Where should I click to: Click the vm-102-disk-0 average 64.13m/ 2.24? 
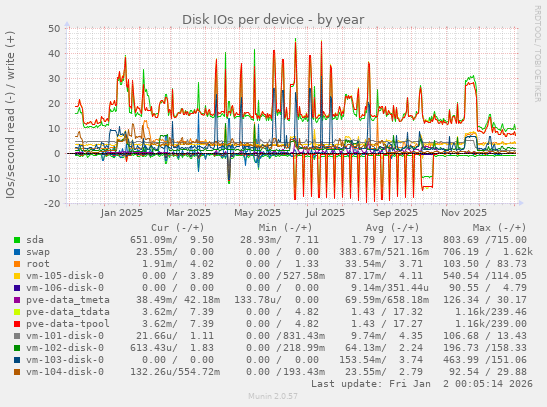(x=384, y=348)
